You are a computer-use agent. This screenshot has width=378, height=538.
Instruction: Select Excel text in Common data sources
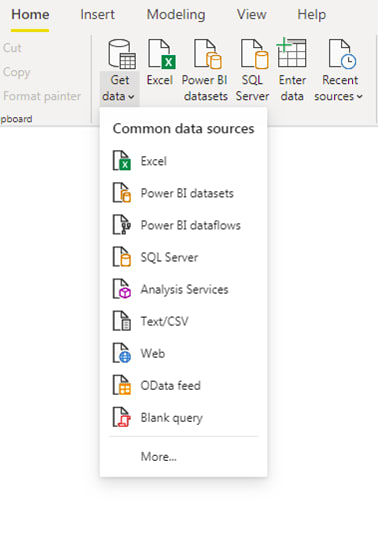point(154,161)
